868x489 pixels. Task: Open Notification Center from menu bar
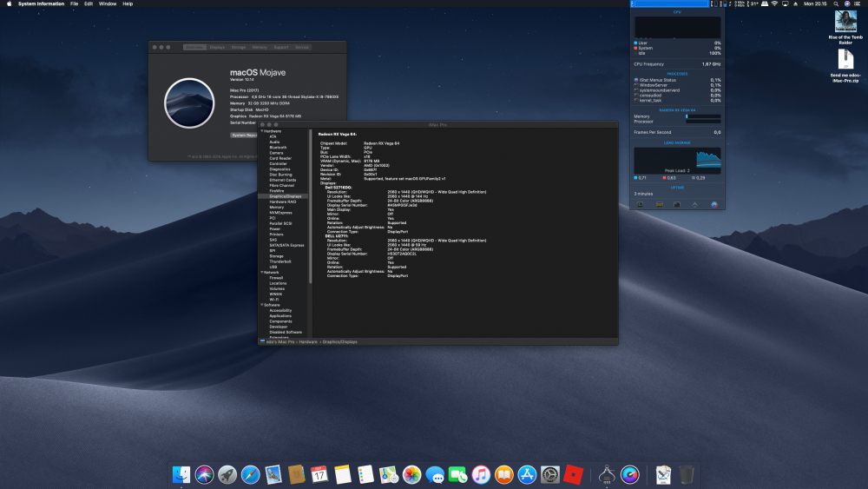point(858,3)
